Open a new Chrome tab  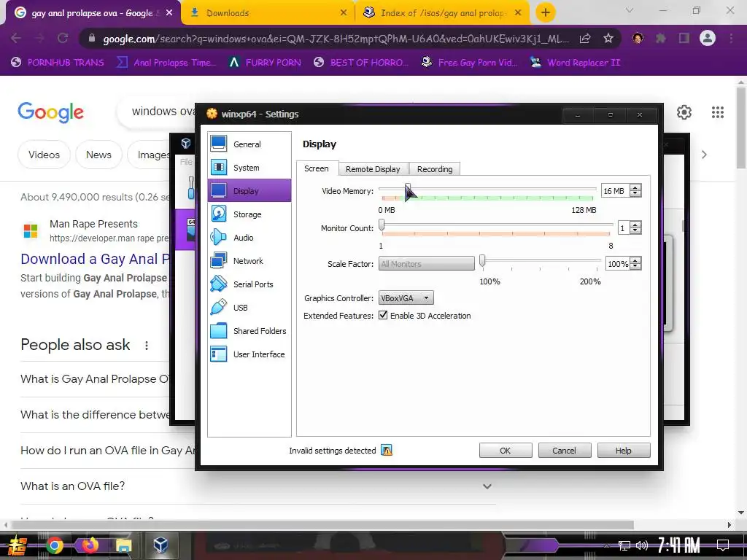[x=546, y=13]
